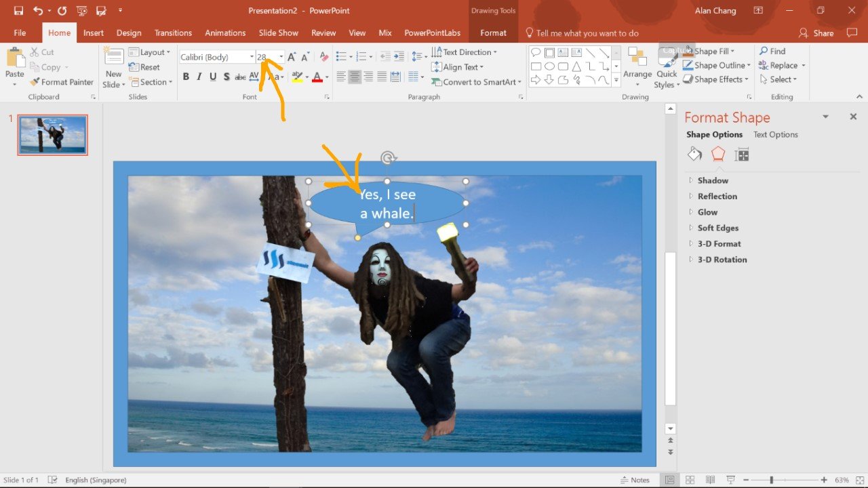Toggle Bold formatting
Image resolution: width=868 pixels, height=488 pixels.
(x=186, y=77)
